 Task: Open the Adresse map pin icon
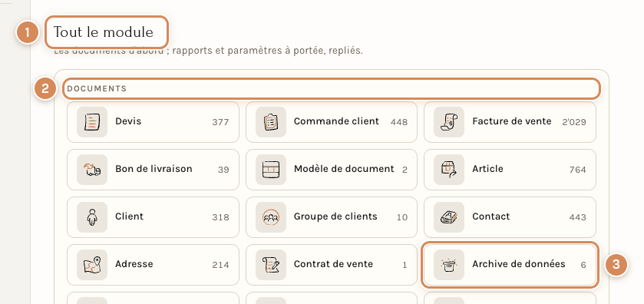[92, 265]
